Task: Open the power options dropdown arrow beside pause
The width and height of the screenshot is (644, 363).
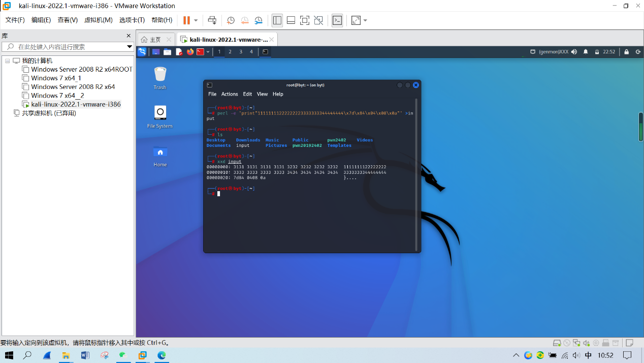Action: (196, 20)
